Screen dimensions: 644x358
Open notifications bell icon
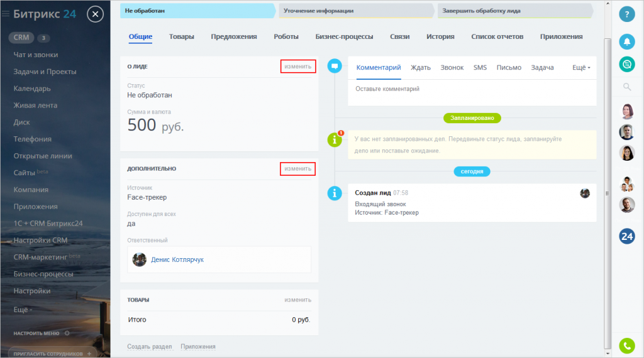[627, 41]
